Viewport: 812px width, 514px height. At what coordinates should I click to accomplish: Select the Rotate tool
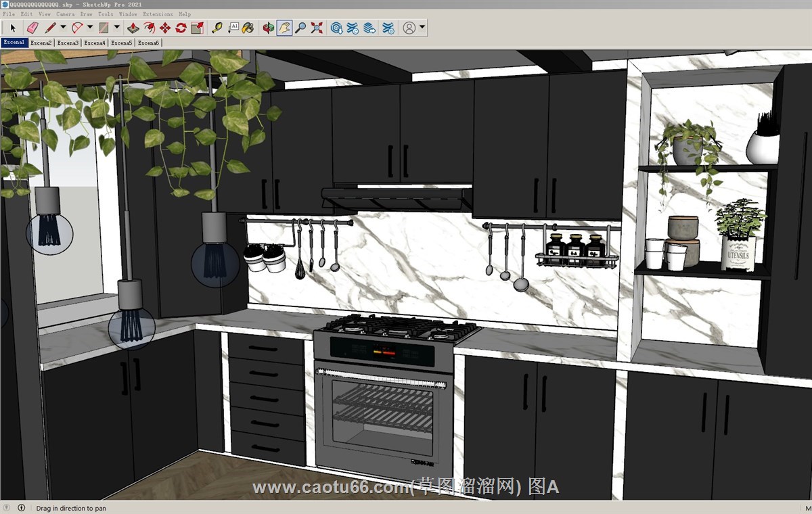point(181,28)
